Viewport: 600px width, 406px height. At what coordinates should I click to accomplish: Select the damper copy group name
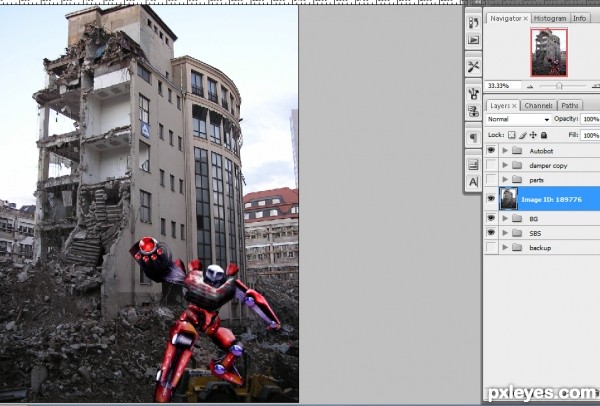click(x=548, y=165)
